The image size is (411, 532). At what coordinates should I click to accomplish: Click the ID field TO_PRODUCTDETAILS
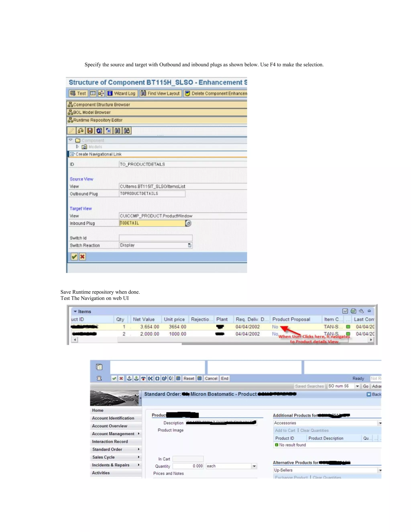coord(183,164)
